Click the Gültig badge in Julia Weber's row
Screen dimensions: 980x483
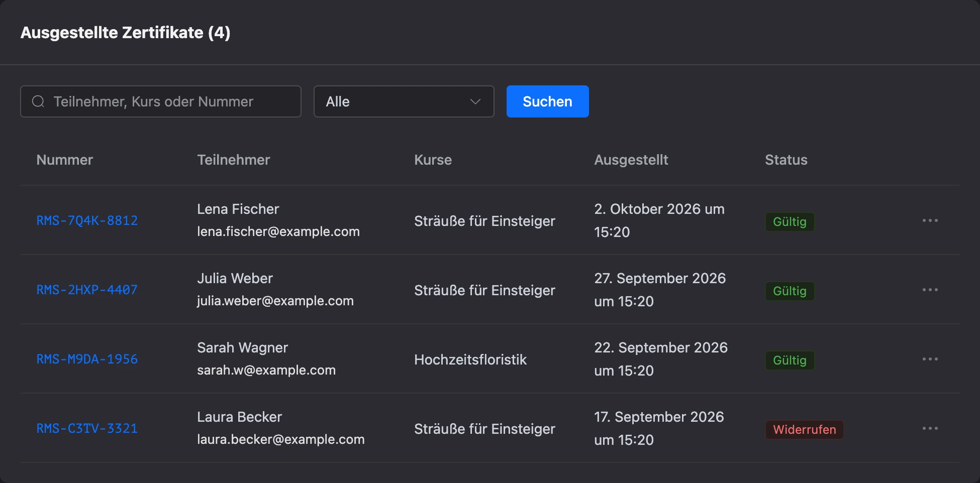click(790, 291)
